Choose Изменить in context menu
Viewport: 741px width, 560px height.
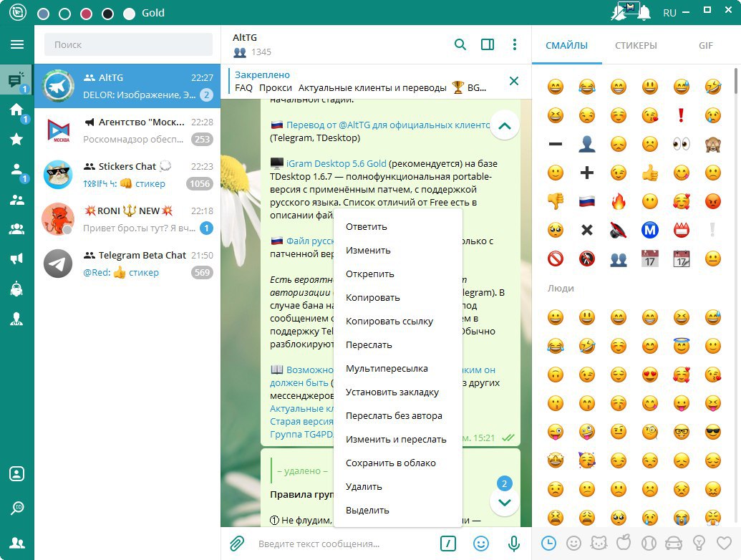point(398,251)
